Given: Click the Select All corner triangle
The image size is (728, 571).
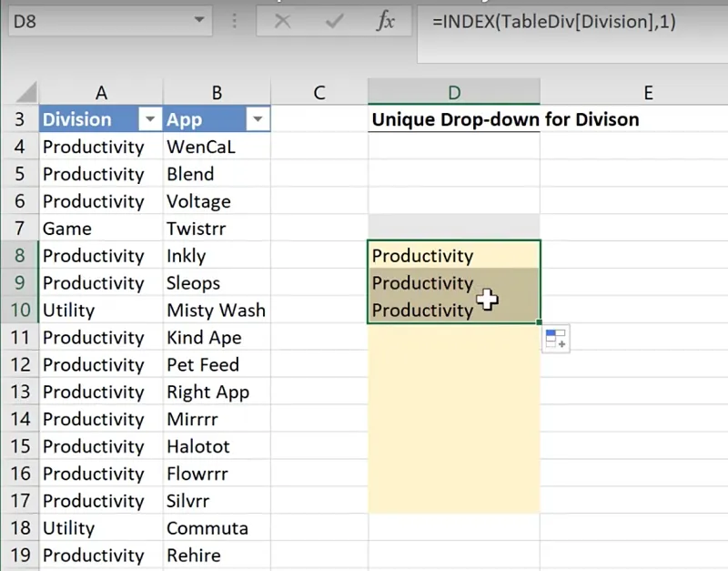Looking at the screenshot, I should pos(27,92).
